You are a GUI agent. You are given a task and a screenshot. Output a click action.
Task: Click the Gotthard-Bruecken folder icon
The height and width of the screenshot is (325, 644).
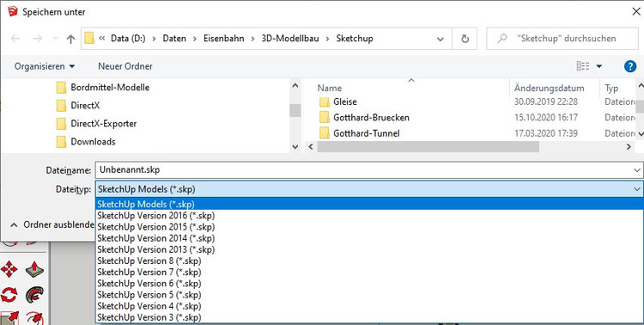(324, 118)
